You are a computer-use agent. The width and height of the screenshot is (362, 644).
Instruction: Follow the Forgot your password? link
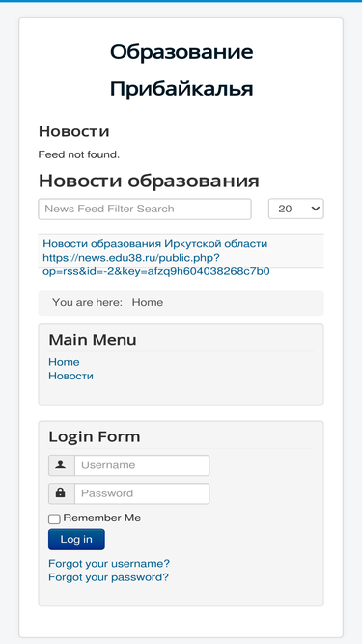pyautogui.click(x=109, y=577)
